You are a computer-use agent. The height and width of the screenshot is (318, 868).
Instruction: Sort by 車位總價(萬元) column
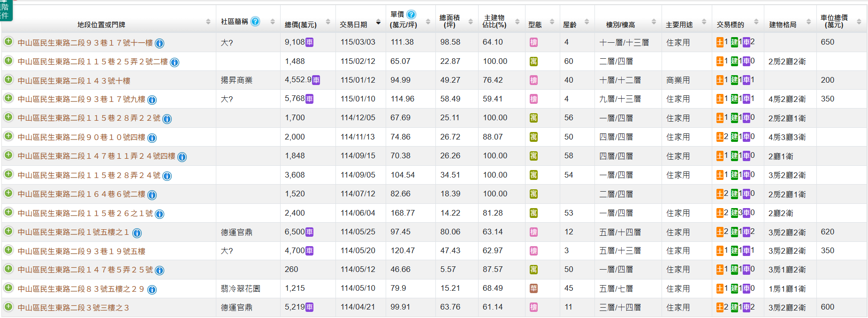point(859,22)
